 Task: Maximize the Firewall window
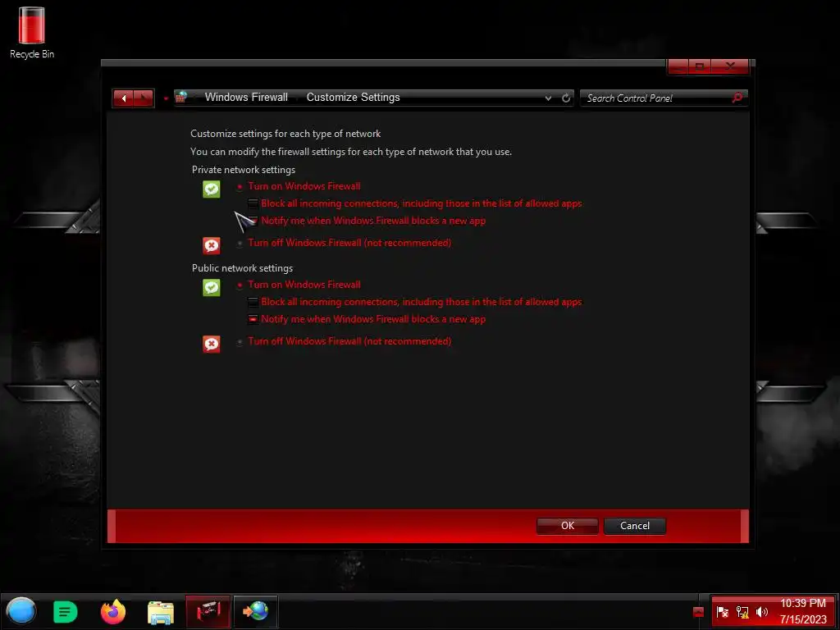pos(700,66)
